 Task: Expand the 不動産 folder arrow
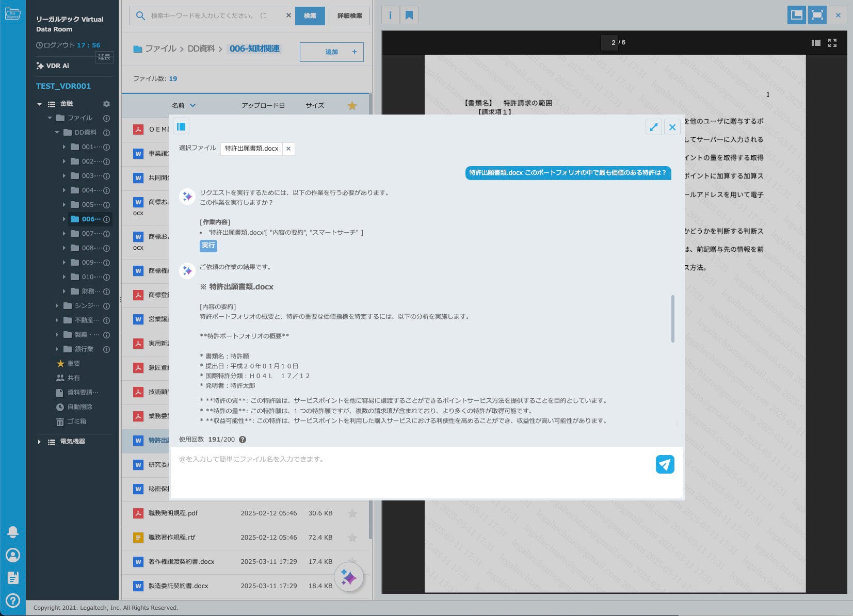tap(57, 320)
